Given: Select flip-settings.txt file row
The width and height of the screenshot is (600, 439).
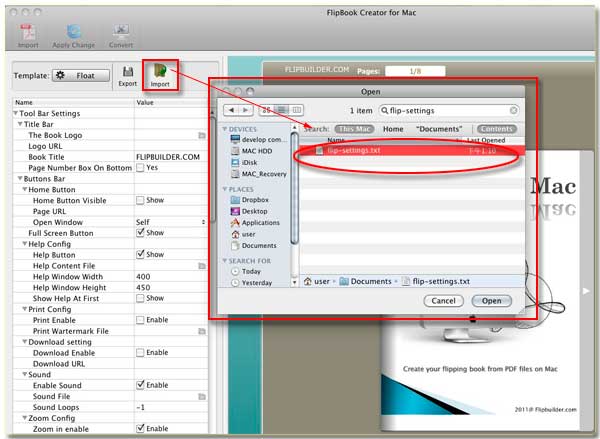Looking at the screenshot, I should coord(412,150).
